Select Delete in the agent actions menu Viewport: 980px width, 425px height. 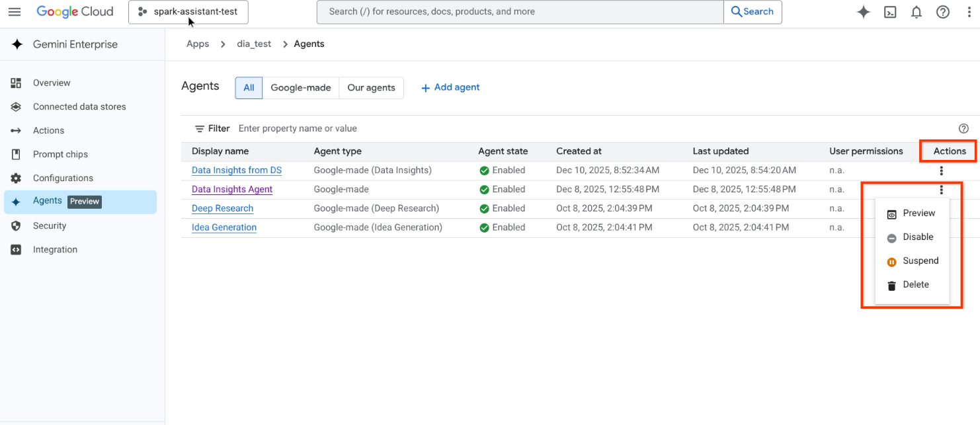click(x=915, y=285)
